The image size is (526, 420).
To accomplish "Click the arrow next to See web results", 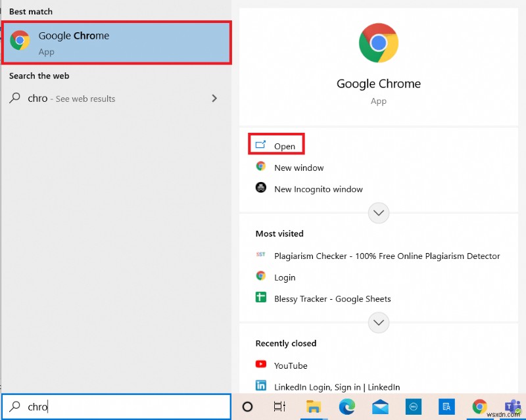I will 214,98.
